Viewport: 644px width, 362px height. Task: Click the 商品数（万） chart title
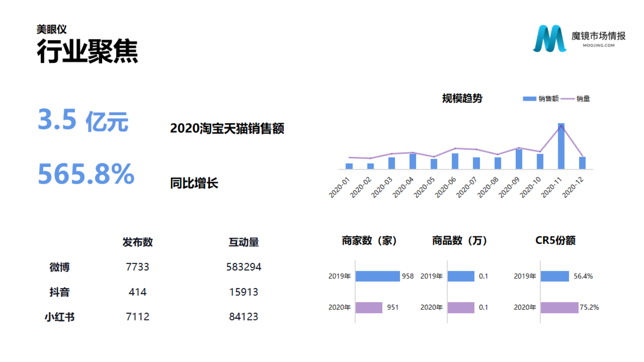pyautogui.click(x=459, y=241)
